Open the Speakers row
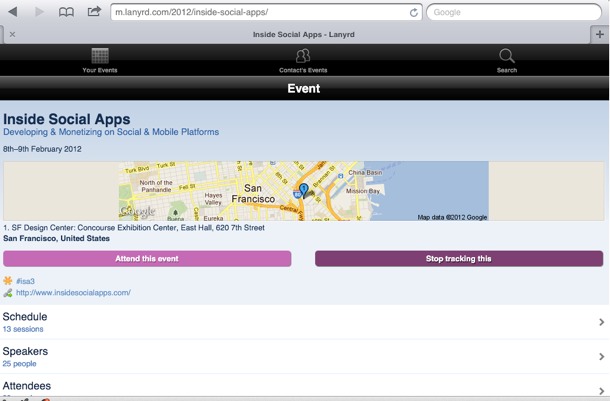The height and width of the screenshot is (401, 610). [x=303, y=357]
